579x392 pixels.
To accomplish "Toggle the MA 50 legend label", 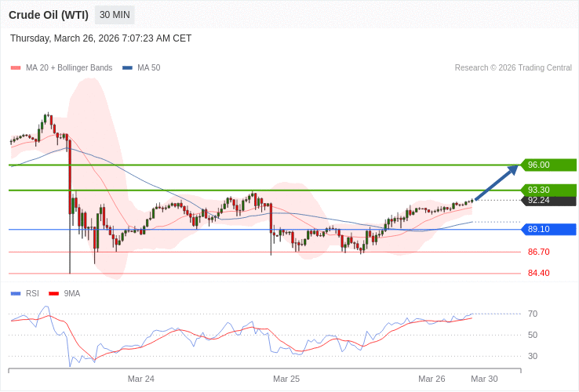I will (149, 68).
